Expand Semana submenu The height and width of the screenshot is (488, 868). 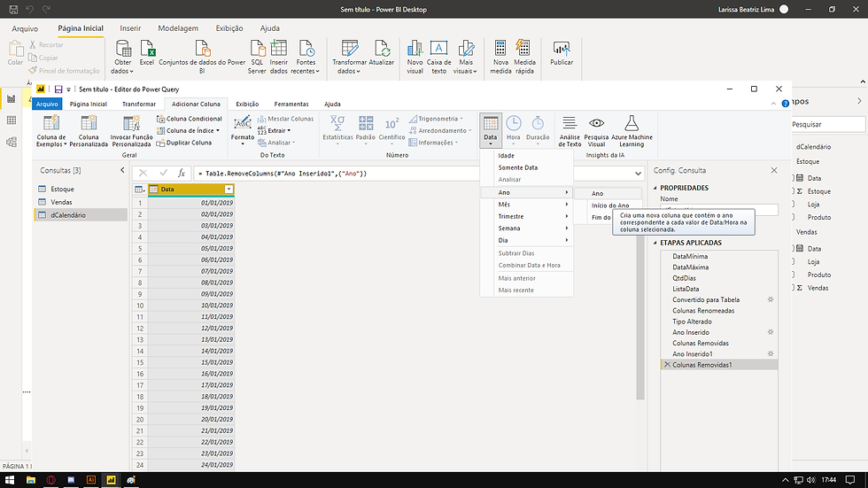(526, 228)
